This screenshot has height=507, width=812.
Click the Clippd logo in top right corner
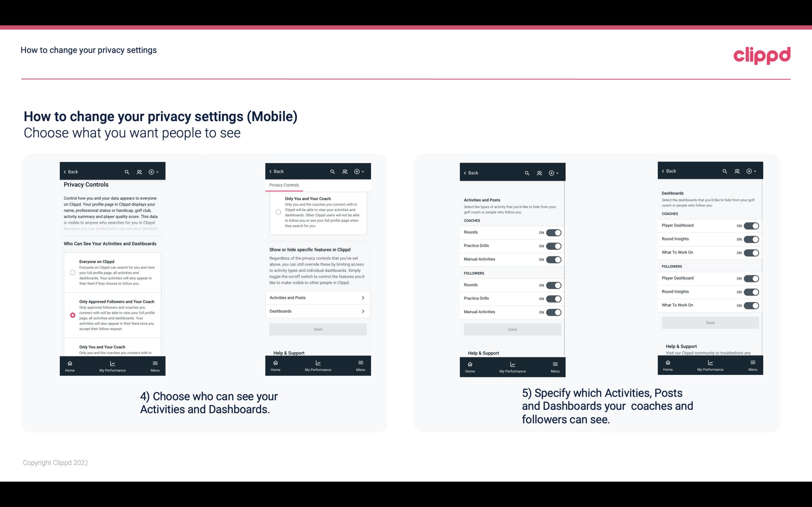(762, 54)
